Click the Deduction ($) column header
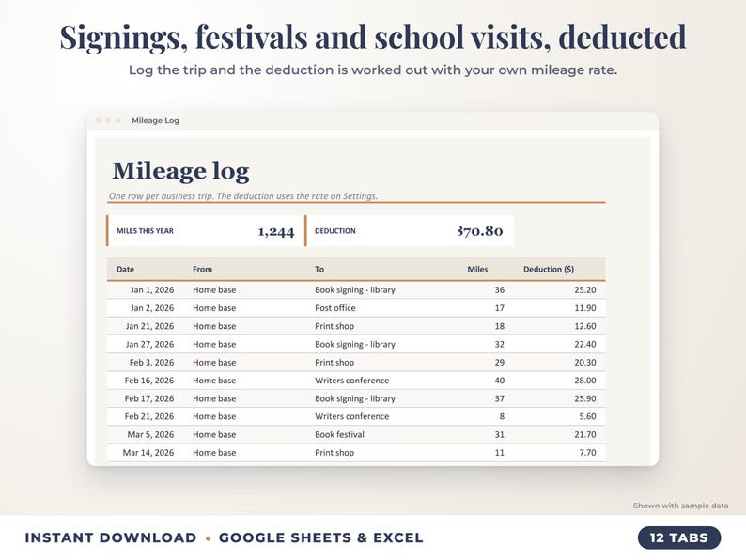The image size is (746, 560). coord(549,270)
